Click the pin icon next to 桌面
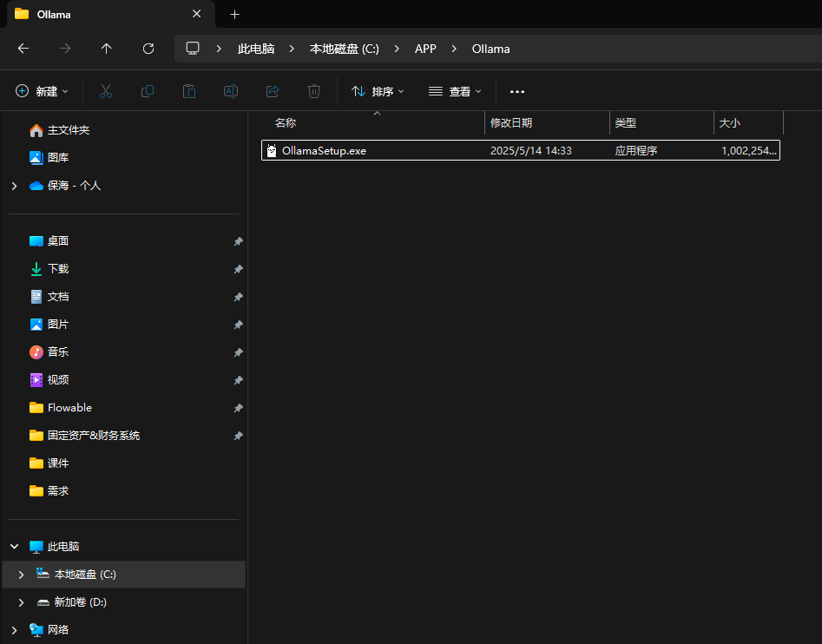 pos(238,241)
